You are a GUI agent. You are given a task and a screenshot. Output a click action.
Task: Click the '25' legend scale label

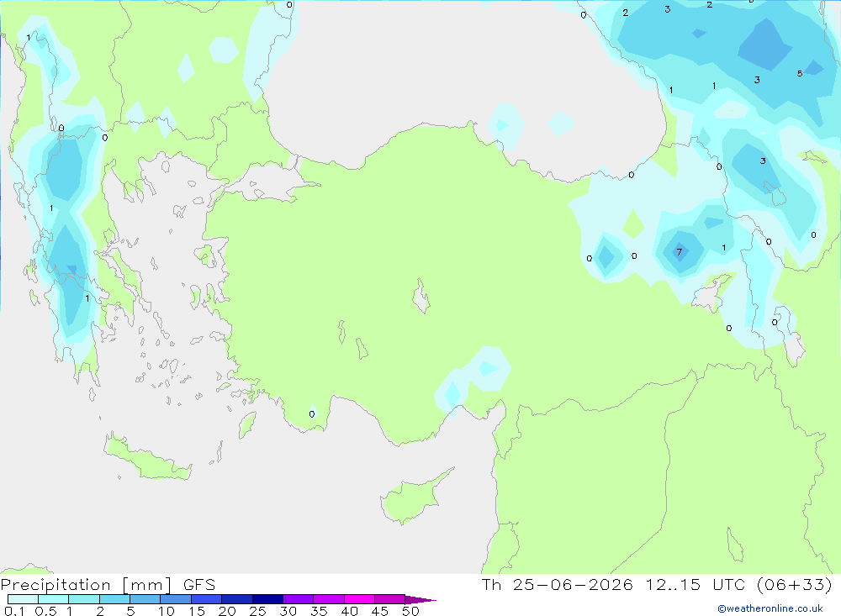point(258,611)
